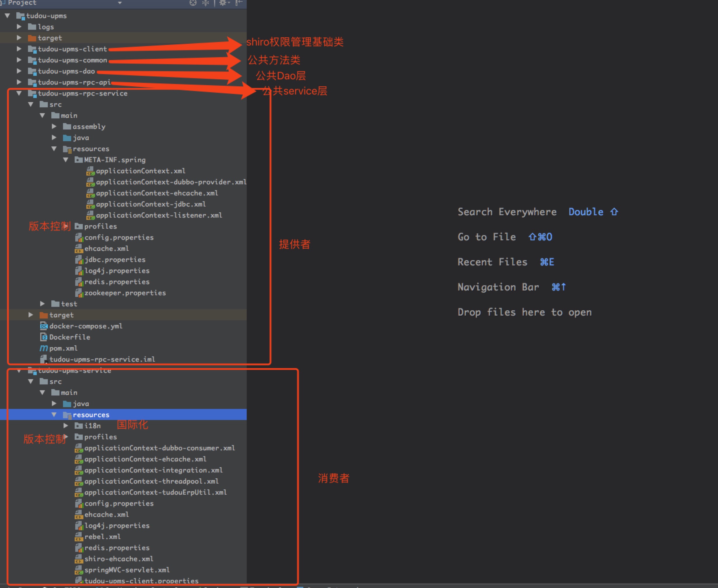The height and width of the screenshot is (588, 718).
Task: Open applicationContext-integration.xml
Action: pyautogui.click(x=153, y=470)
